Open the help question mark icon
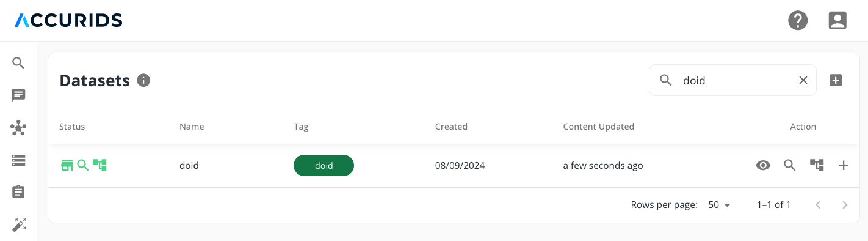Image resolution: width=868 pixels, height=241 pixels. (798, 21)
